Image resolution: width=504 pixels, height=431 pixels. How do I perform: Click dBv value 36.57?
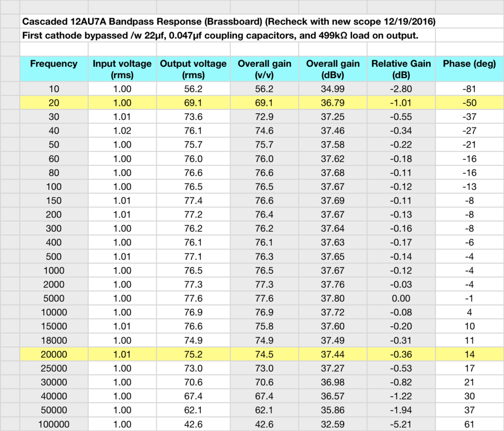[x=333, y=396]
